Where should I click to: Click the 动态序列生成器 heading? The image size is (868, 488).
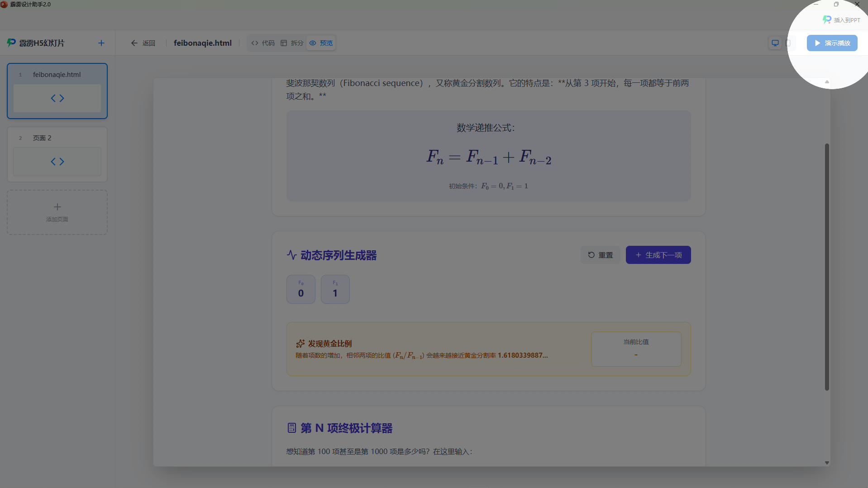[339, 255]
